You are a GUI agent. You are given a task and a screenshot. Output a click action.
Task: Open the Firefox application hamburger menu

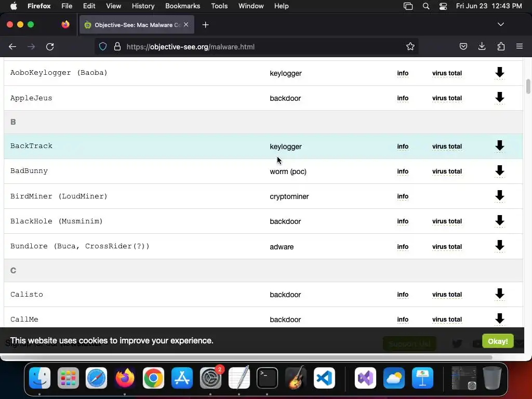click(x=520, y=46)
